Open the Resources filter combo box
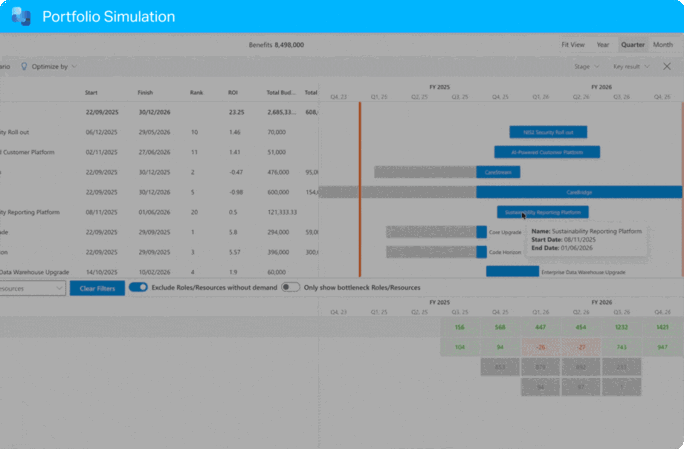Screen dimensions: 684x449 click(32, 288)
